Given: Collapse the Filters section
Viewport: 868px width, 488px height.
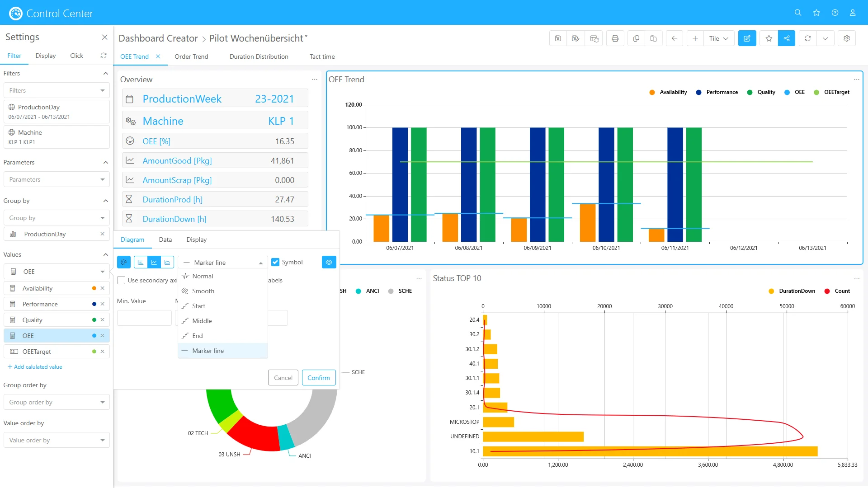Looking at the screenshot, I should coord(105,73).
